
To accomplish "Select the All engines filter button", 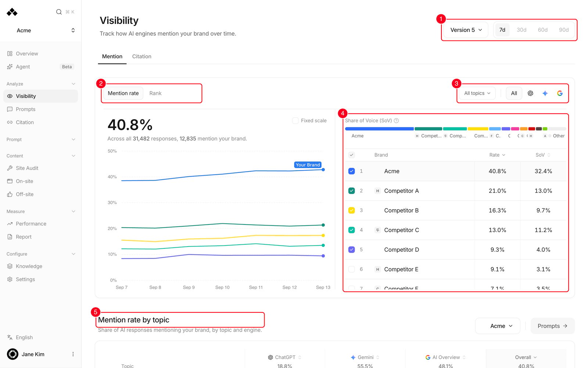I will tap(514, 93).
